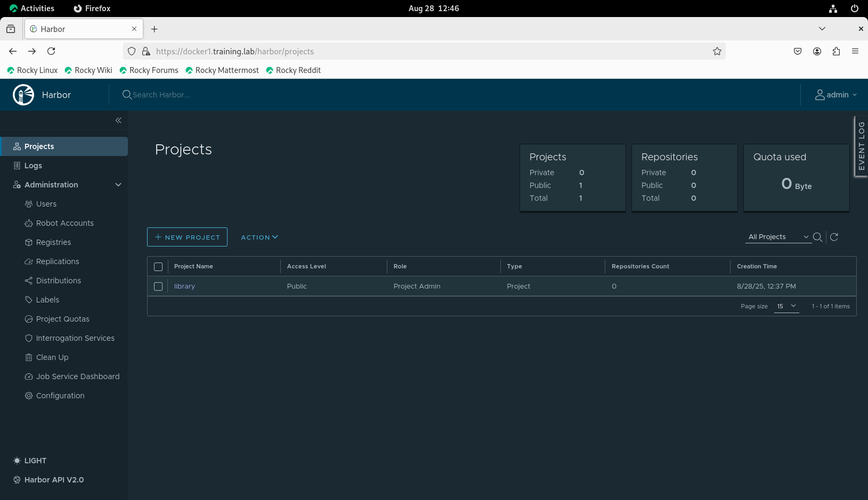
Task: Open the admin user menu
Action: tap(836, 95)
